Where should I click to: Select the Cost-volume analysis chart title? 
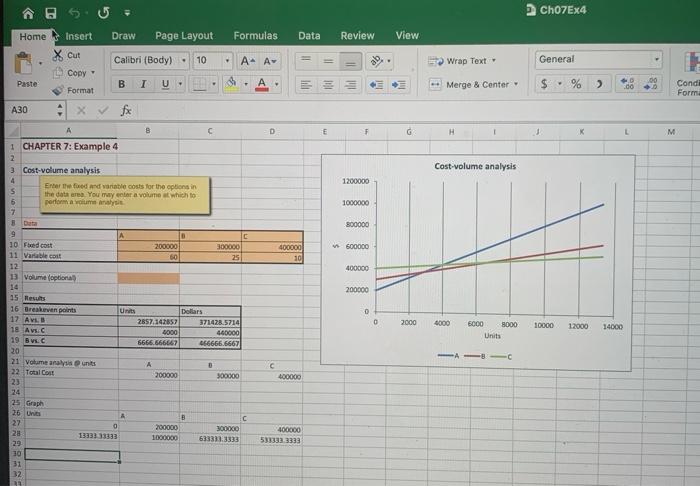click(475, 166)
